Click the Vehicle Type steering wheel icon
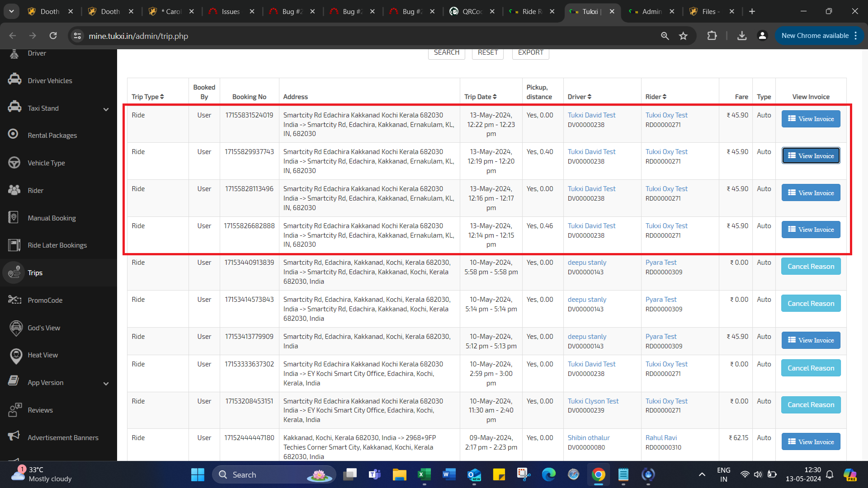868x488 pixels. 14,162
